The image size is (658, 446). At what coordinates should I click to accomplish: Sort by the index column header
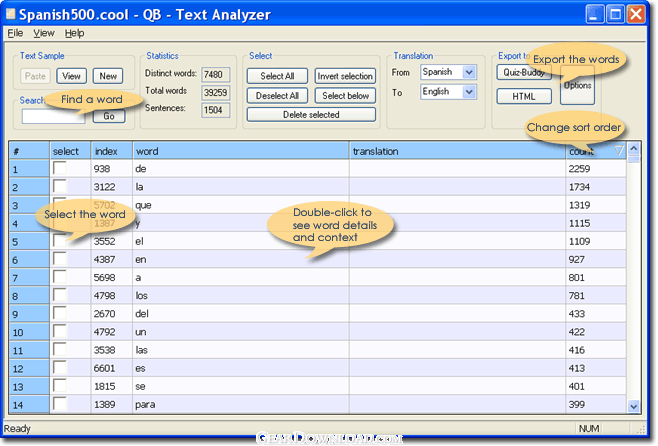(112, 151)
